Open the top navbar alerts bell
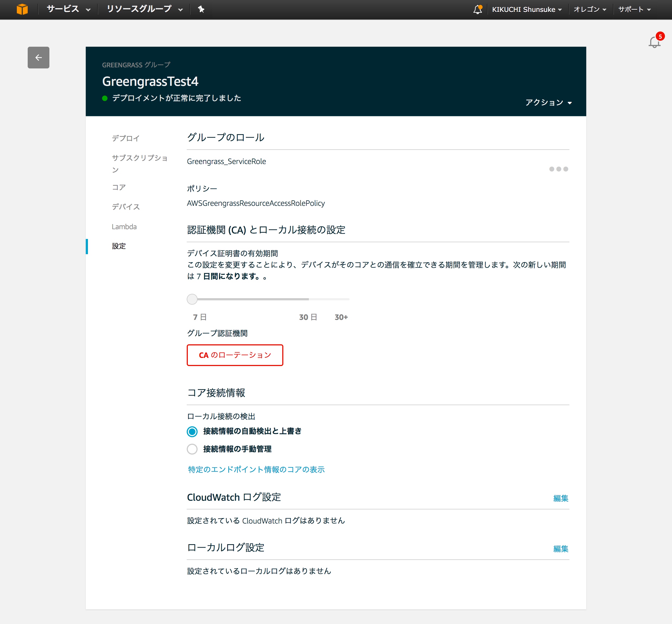 point(478,9)
